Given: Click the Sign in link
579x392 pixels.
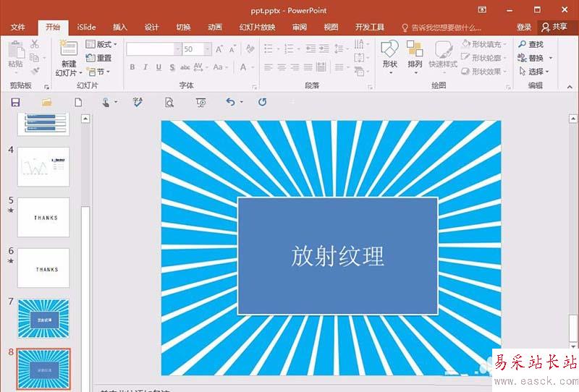Looking at the screenshot, I should click(x=524, y=27).
